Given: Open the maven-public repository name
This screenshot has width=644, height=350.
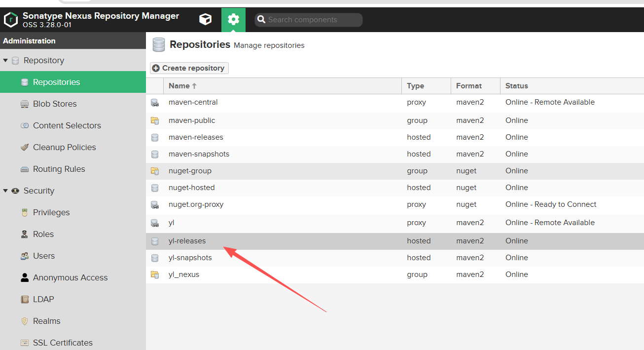Looking at the screenshot, I should click(x=192, y=120).
